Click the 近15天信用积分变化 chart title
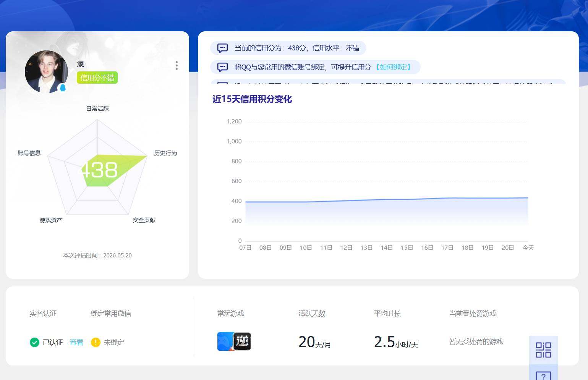588x380 pixels. (x=252, y=99)
